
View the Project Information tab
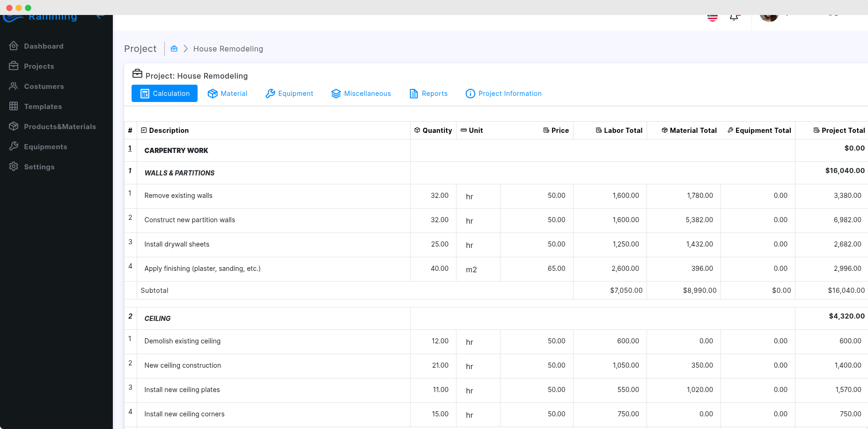coord(503,94)
